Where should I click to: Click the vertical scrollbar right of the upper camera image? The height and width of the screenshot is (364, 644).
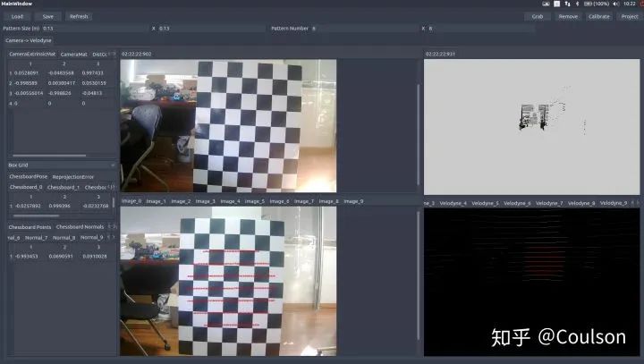[x=419, y=134]
